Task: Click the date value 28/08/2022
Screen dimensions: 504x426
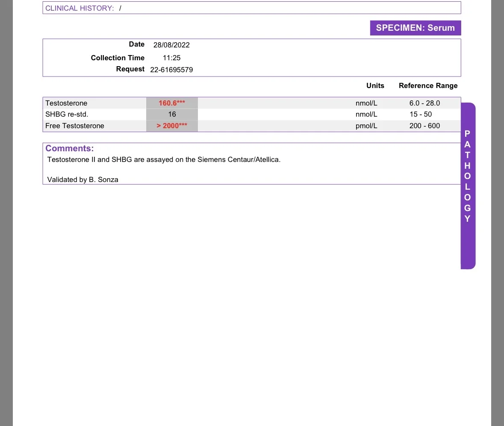Action: [171, 45]
